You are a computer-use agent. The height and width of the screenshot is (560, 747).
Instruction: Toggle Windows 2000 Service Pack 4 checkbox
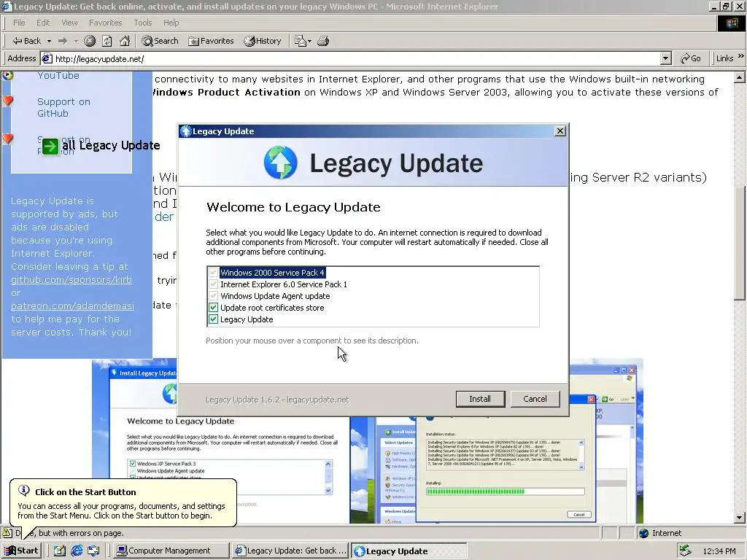(214, 273)
